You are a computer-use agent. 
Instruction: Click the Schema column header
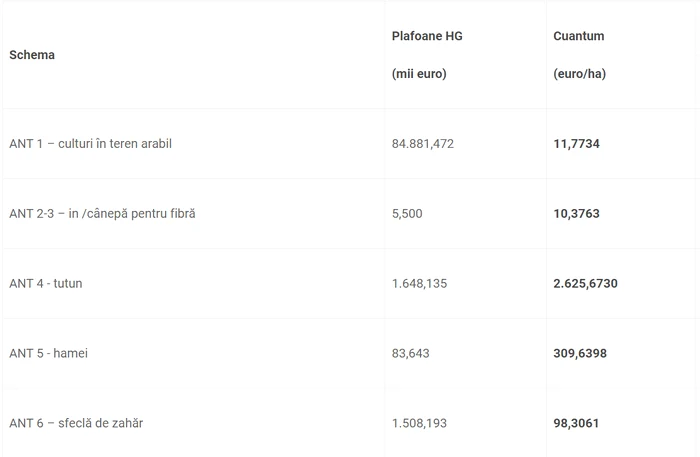(32, 55)
